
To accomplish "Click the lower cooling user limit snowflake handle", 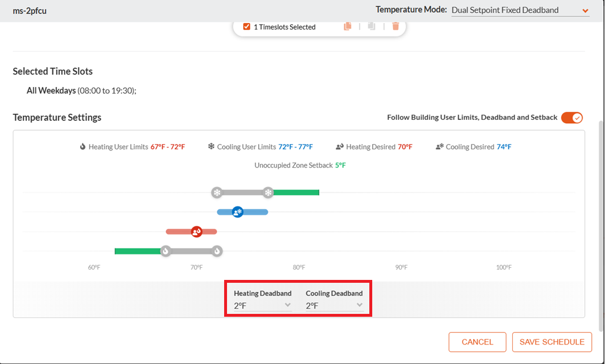I will 217,192.
